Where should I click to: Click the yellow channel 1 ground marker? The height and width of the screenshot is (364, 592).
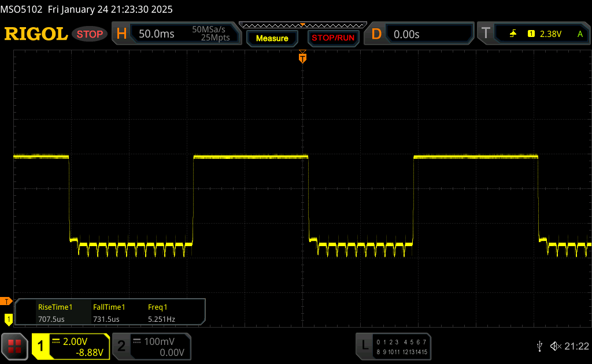click(x=8, y=318)
